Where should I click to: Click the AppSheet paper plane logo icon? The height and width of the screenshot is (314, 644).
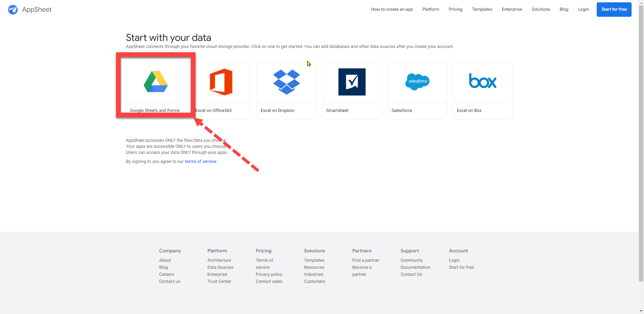tap(13, 10)
